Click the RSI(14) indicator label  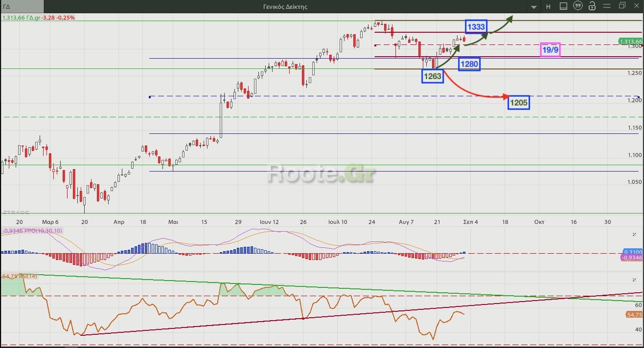(x=20, y=277)
